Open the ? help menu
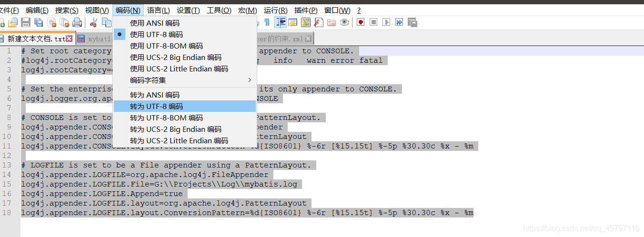Image resolution: width=644 pixels, height=237 pixels. (359, 10)
